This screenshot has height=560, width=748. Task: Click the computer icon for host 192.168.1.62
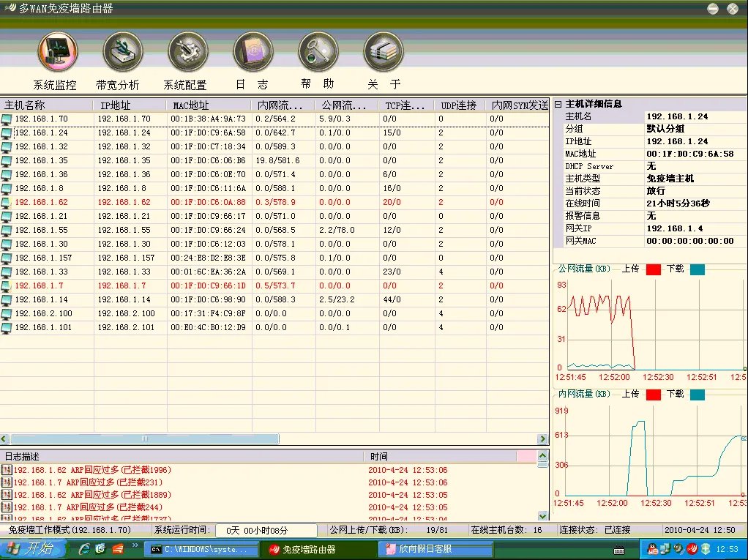point(7,202)
